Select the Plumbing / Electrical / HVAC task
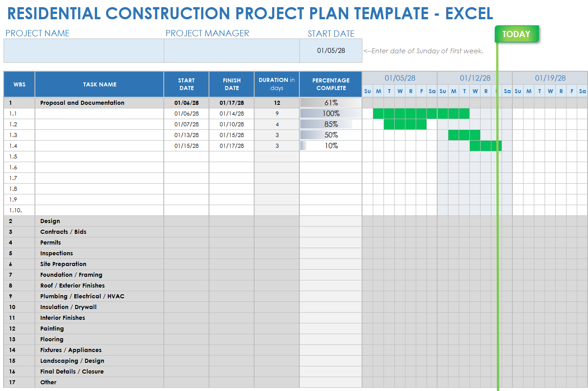Image resolution: width=588 pixels, height=391 pixels. pos(82,296)
